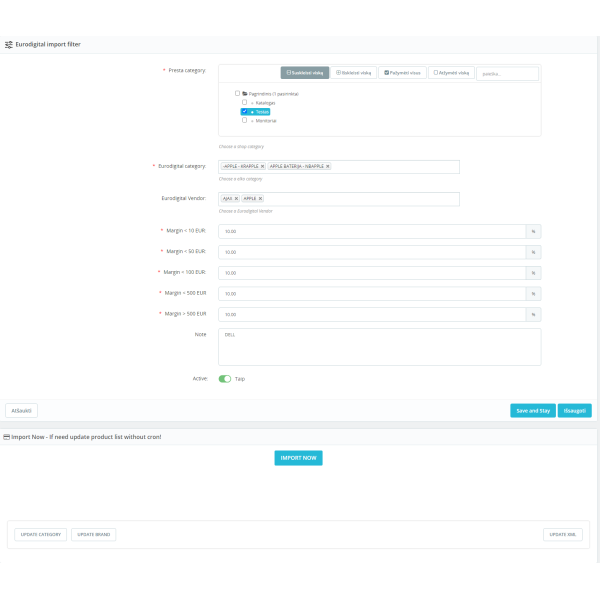This screenshot has height=600, width=600.
Task: Click the Margin > 500 EUR input
Action: (372, 315)
